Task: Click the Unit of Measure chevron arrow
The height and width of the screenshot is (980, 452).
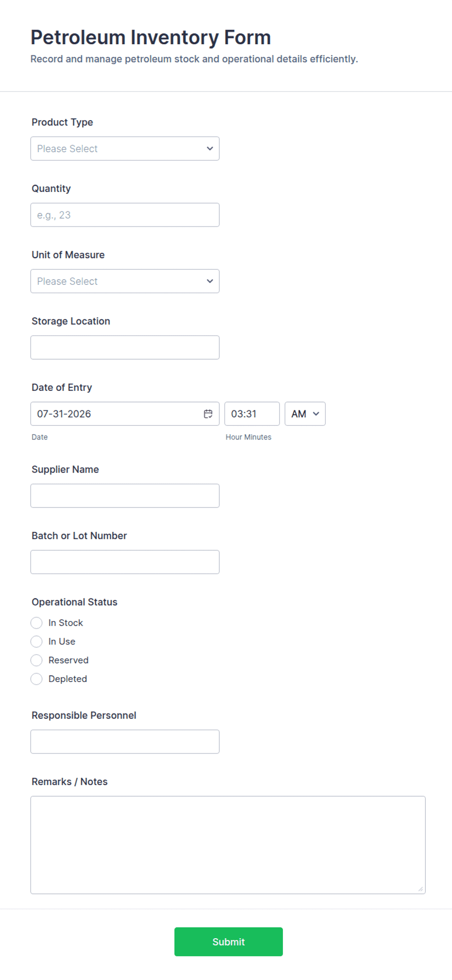Action: (210, 281)
